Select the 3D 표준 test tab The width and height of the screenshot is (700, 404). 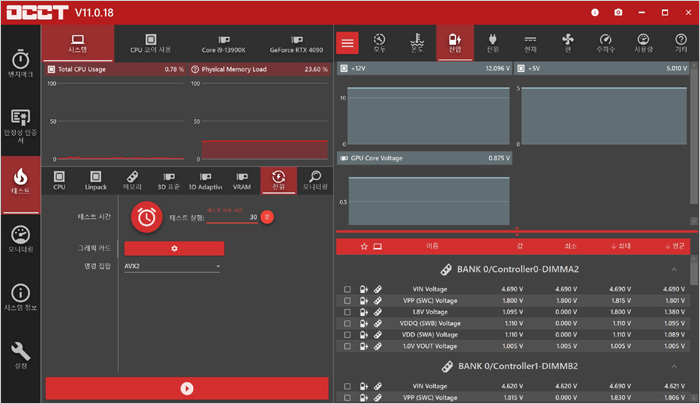169,181
